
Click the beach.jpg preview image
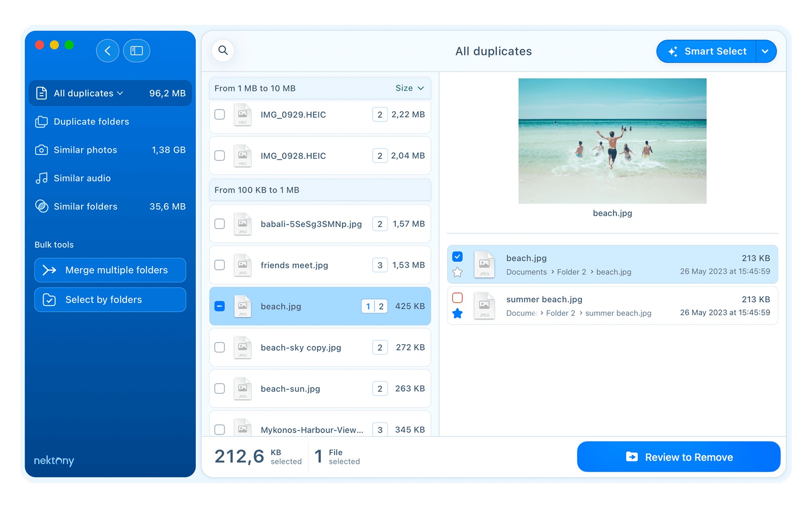click(612, 141)
